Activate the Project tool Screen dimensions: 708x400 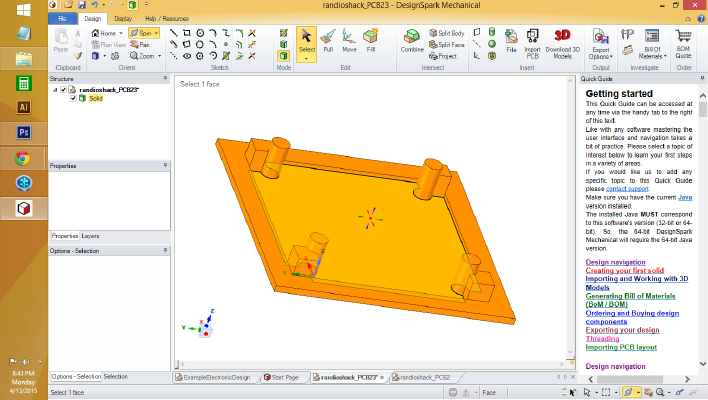443,56
